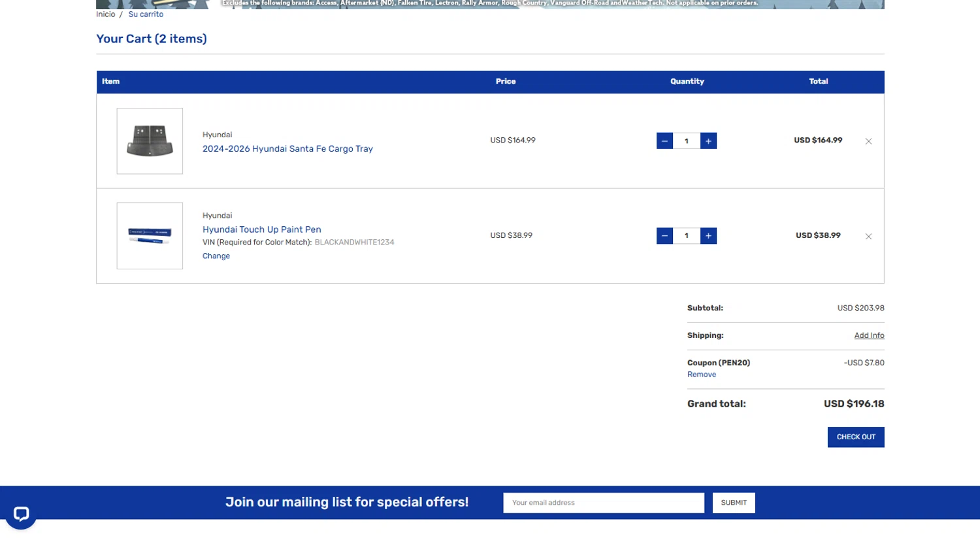The image size is (980, 538).
Task: Open the live chat bubble icon
Action: point(21,514)
